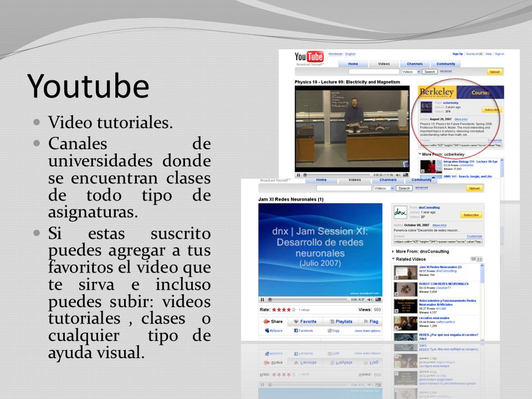Rate the Jam XI video five stars
This screenshot has height=399, width=532.
[294, 310]
